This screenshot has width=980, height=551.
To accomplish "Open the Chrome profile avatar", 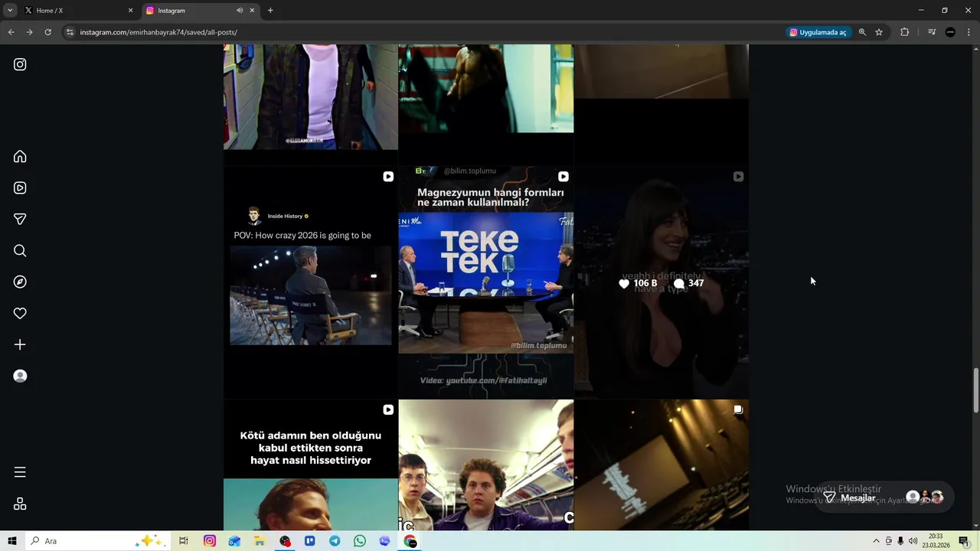I will (950, 32).
